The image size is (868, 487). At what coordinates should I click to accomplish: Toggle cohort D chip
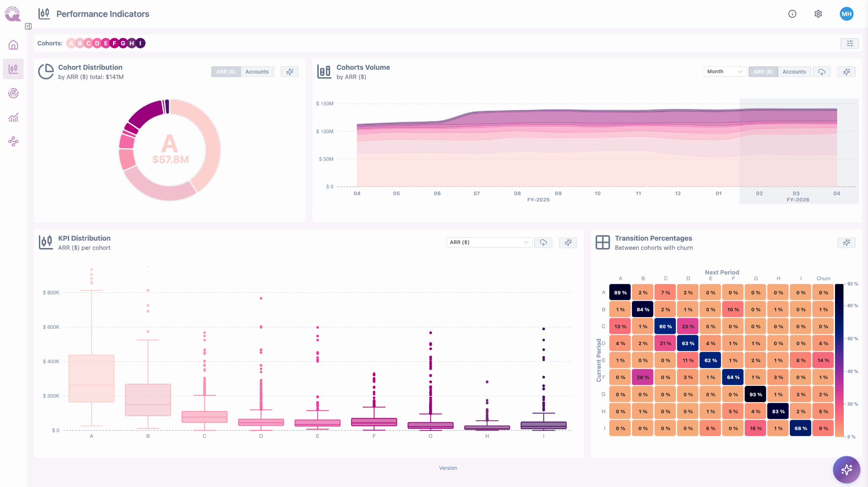97,43
